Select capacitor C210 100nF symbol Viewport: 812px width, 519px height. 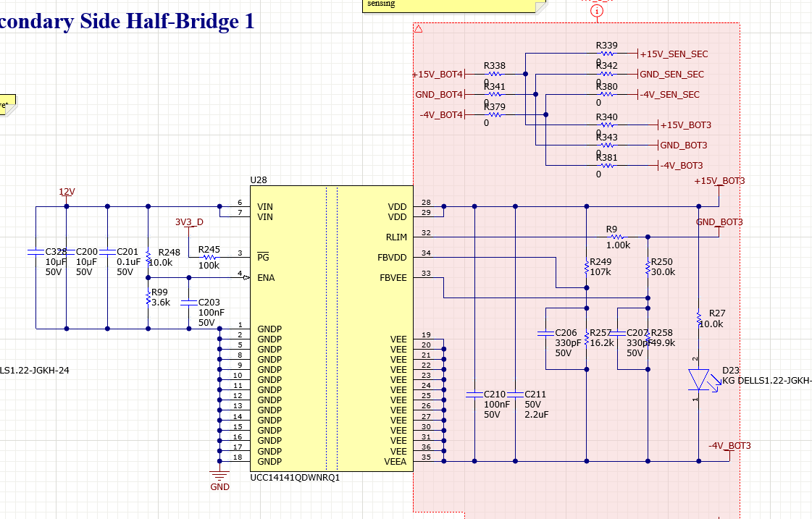(474, 394)
